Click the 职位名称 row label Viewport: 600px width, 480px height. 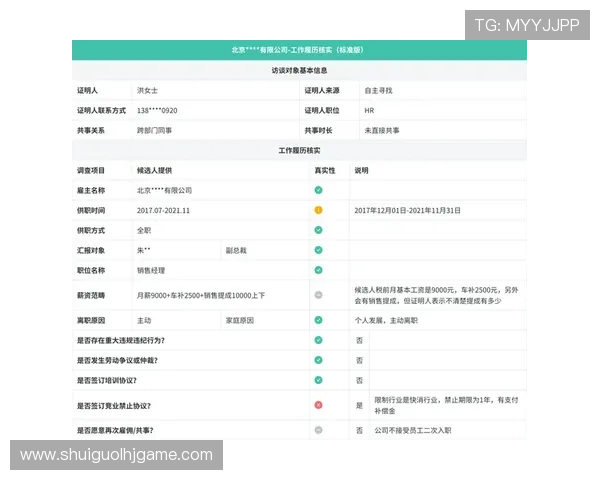click(x=91, y=270)
